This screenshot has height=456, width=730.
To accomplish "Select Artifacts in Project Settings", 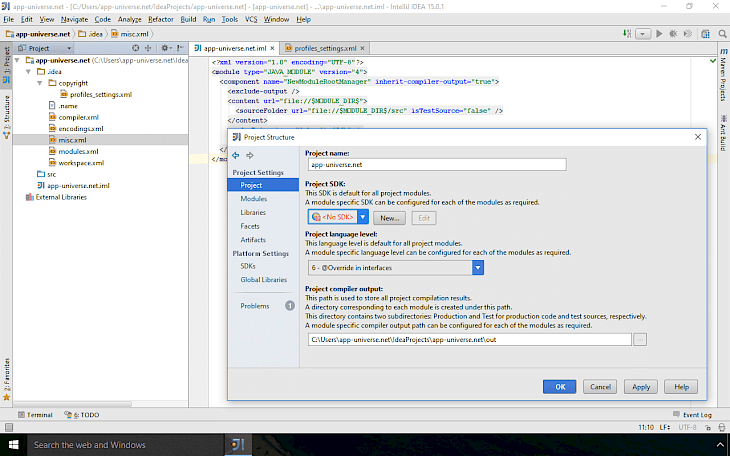I will click(253, 240).
